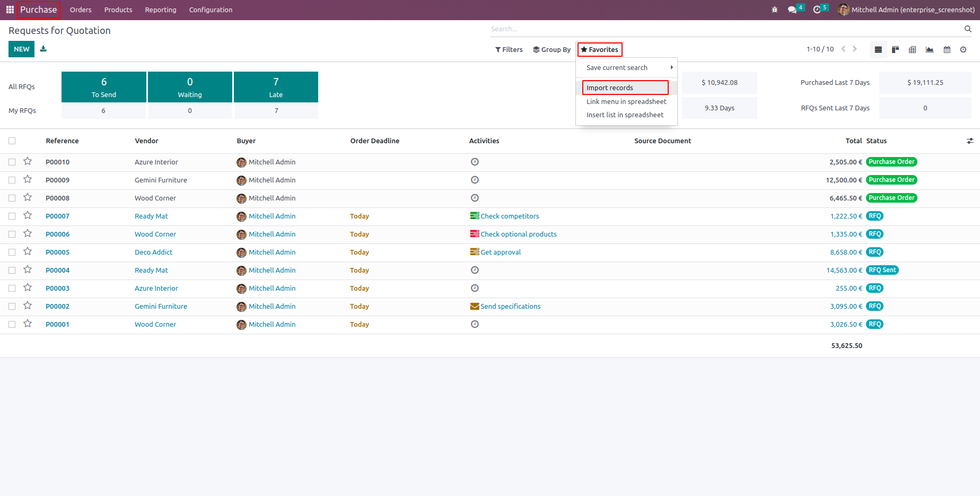Viewport: 980px width, 496px height.
Task: Toggle the select-all header checkbox
Action: pyautogui.click(x=12, y=141)
